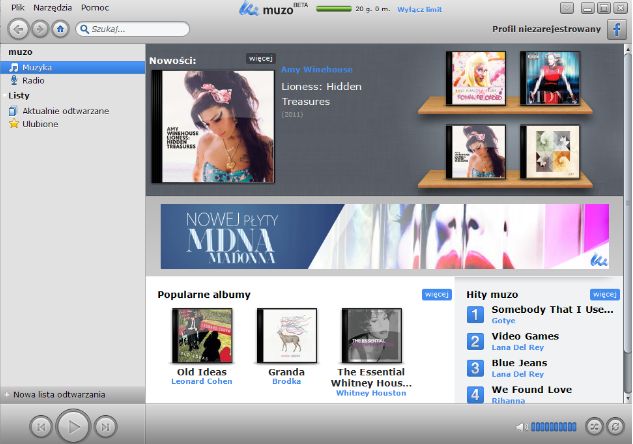The image size is (633, 444).
Task: Open the MDNA album cover on shelf
Action: coord(550,78)
